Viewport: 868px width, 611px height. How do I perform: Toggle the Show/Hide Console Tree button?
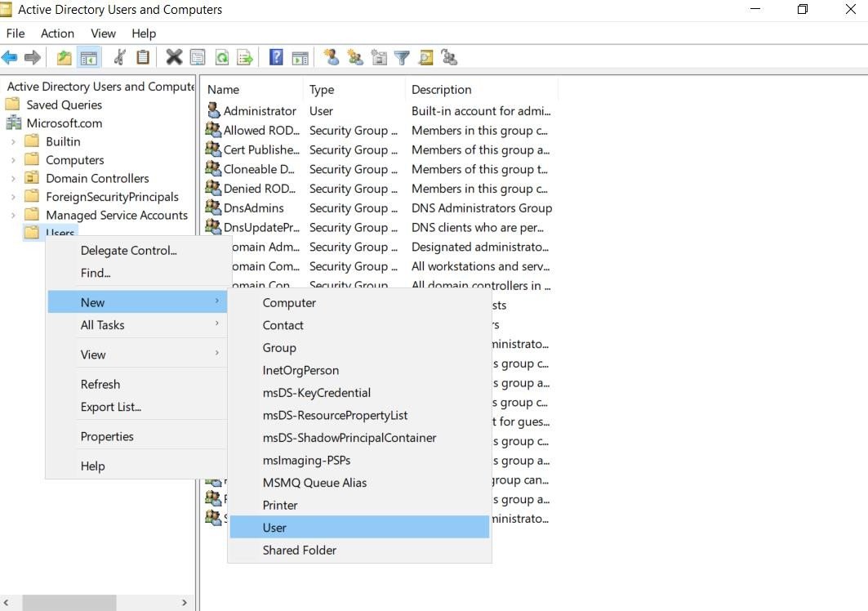(x=88, y=57)
